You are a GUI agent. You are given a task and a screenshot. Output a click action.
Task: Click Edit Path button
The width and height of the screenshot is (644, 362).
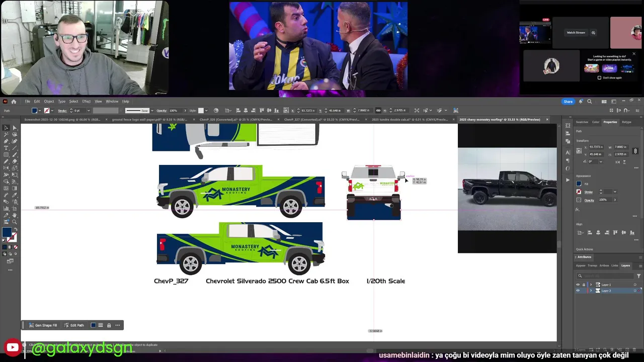pos(74,325)
